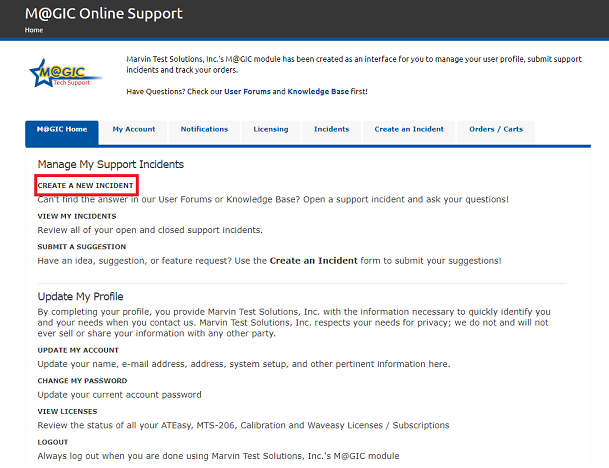Open the Create an Incident tab
This screenshot has width=609, height=468.
point(409,133)
